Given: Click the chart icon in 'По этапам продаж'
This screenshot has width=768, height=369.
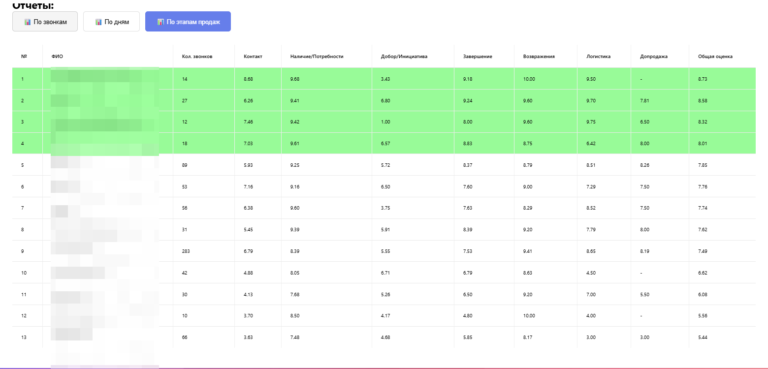Looking at the screenshot, I should pos(160,22).
